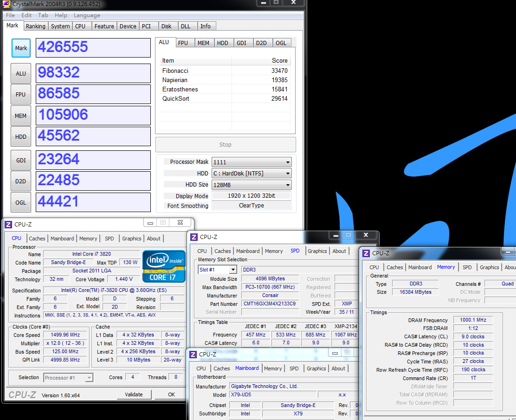Open the Slot #1 memory slot dropdown
516x420 pixels.
(x=233, y=270)
